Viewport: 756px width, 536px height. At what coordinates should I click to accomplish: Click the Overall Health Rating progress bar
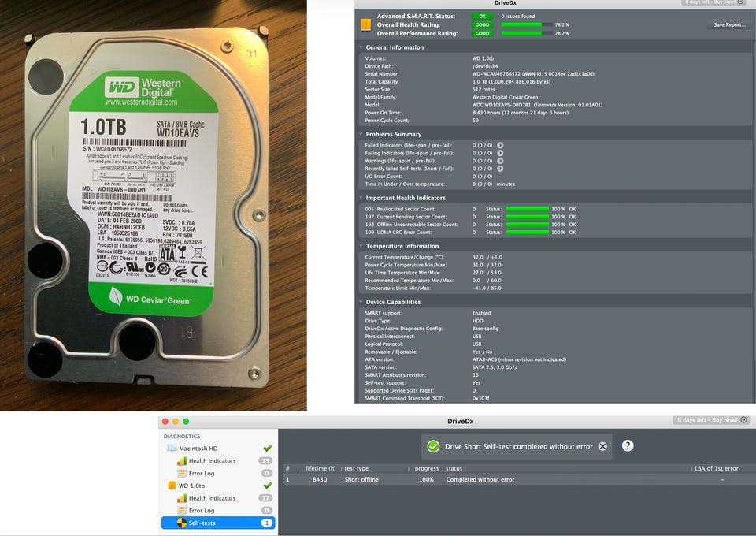(527, 24)
